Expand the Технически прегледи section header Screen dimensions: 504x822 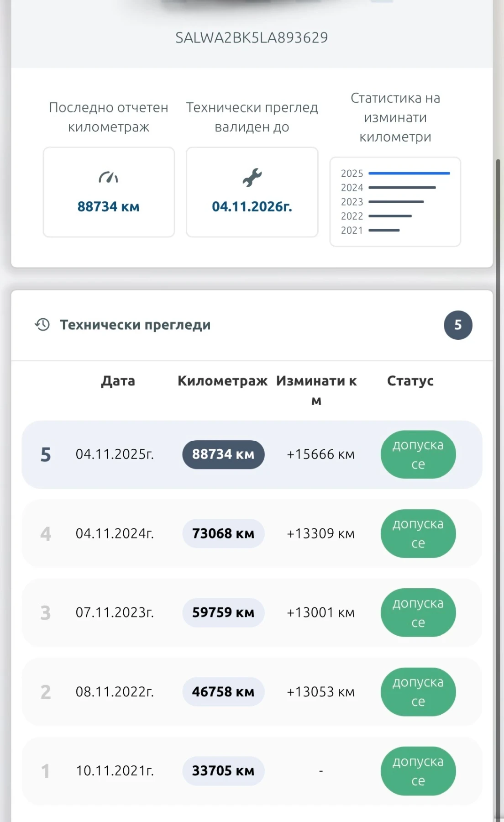pos(135,325)
